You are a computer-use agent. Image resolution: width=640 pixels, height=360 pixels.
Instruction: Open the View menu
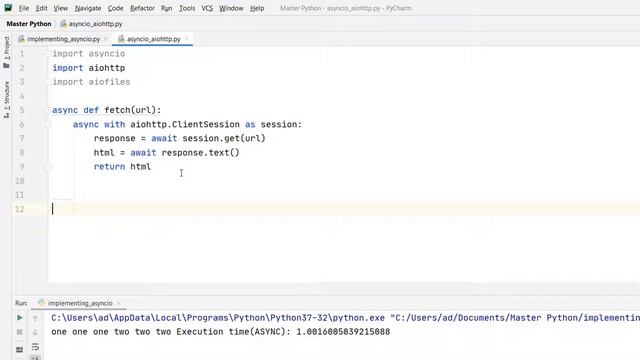60,8
